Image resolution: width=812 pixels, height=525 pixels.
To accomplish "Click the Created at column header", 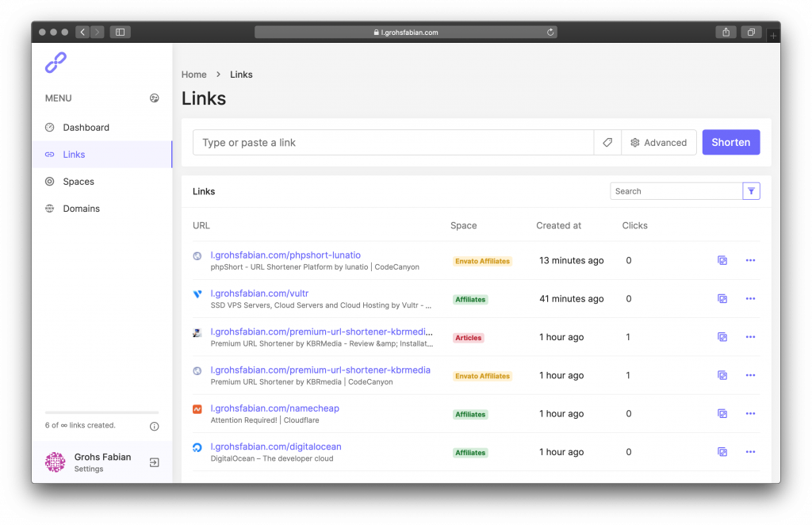I will tap(558, 226).
